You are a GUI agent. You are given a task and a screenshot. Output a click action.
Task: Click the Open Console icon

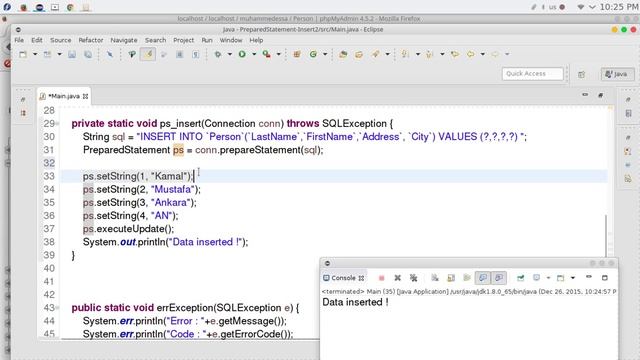560,278
